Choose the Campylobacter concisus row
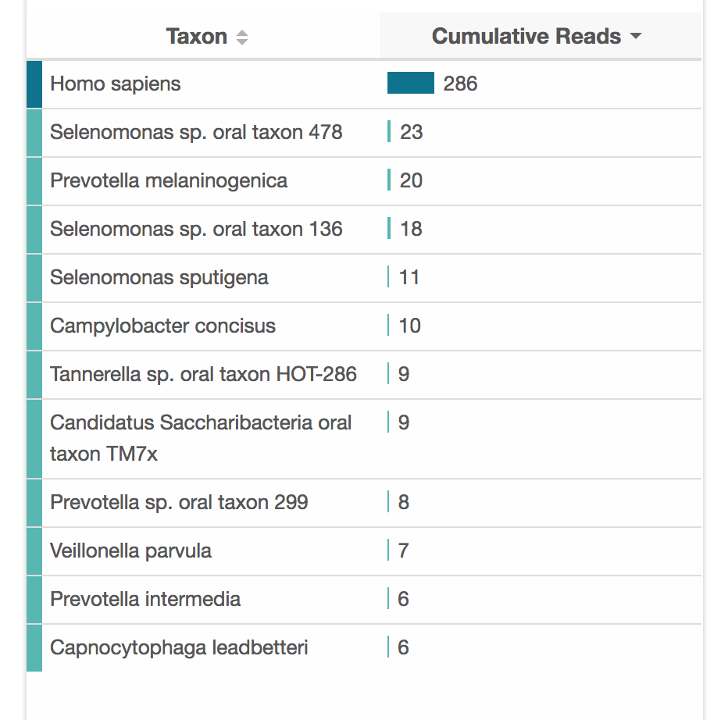The width and height of the screenshot is (728, 720). pos(162,326)
